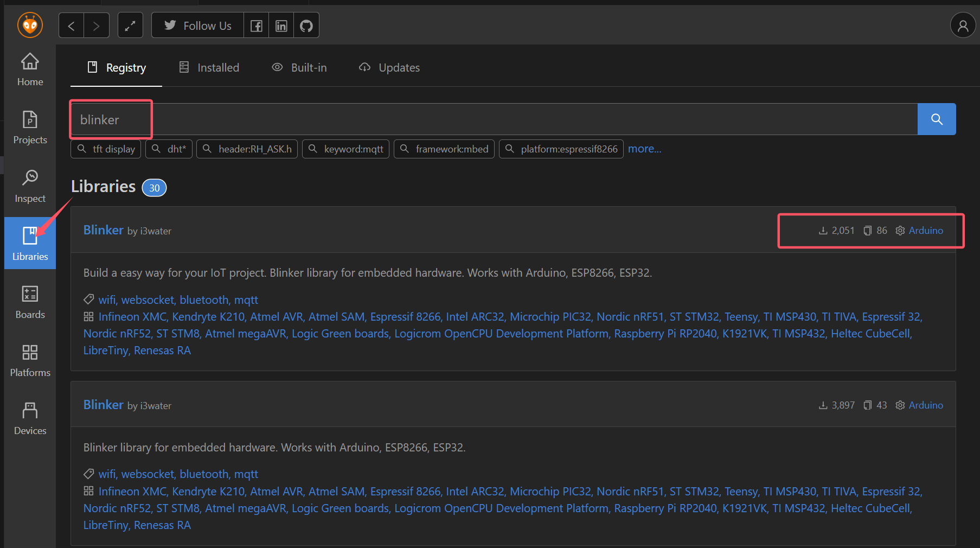Switch to the Installed tab
Viewport: 980px width, 548px height.
pyautogui.click(x=209, y=67)
